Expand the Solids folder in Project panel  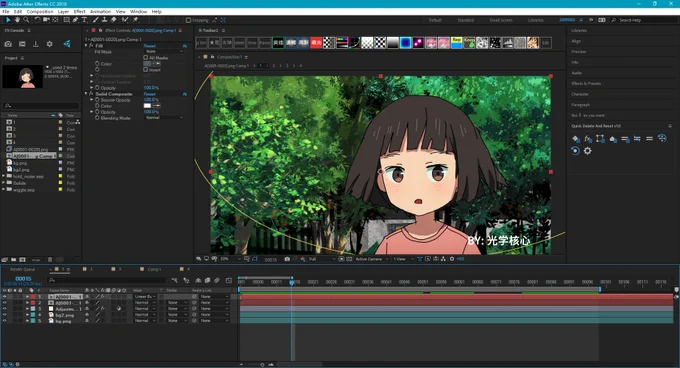[4, 183]
